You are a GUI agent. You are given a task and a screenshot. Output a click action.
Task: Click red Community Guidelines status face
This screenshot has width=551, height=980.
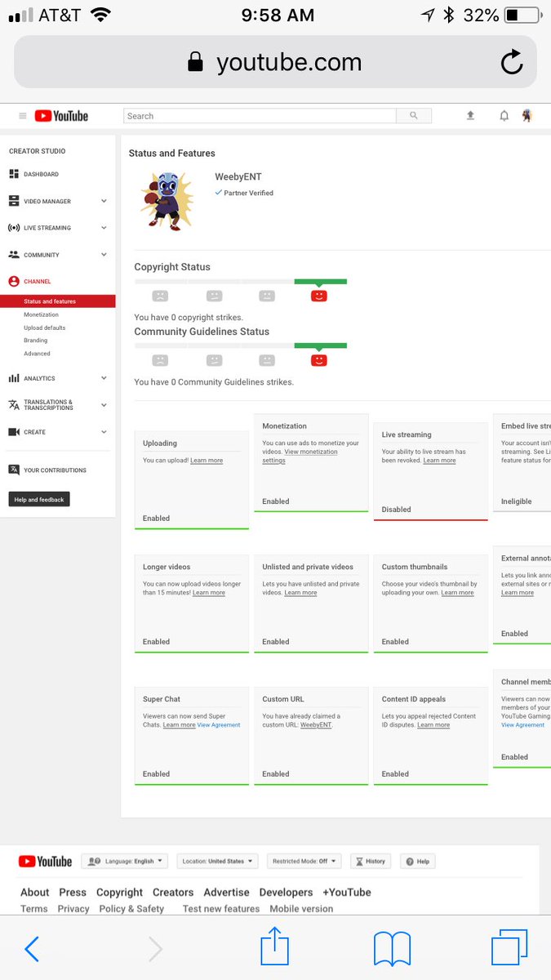pos(319,360)
